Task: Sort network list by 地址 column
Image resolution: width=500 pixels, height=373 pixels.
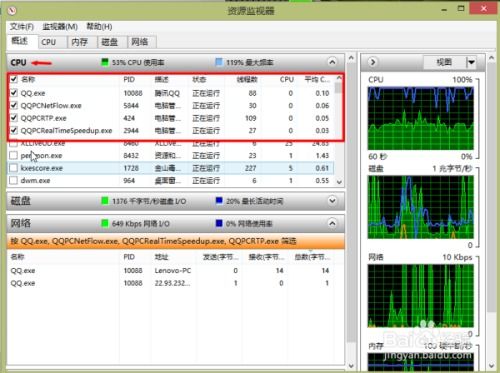Action: tap(161, 257)
